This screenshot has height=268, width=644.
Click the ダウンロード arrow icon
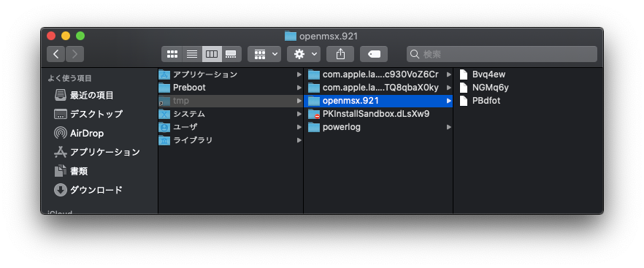(x=61, y=190)
